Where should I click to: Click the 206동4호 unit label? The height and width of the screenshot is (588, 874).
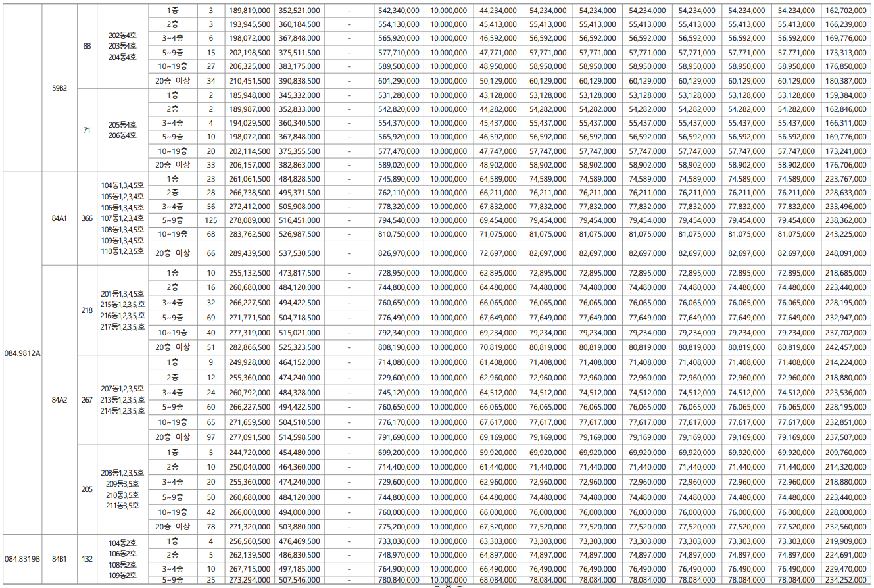122,135
